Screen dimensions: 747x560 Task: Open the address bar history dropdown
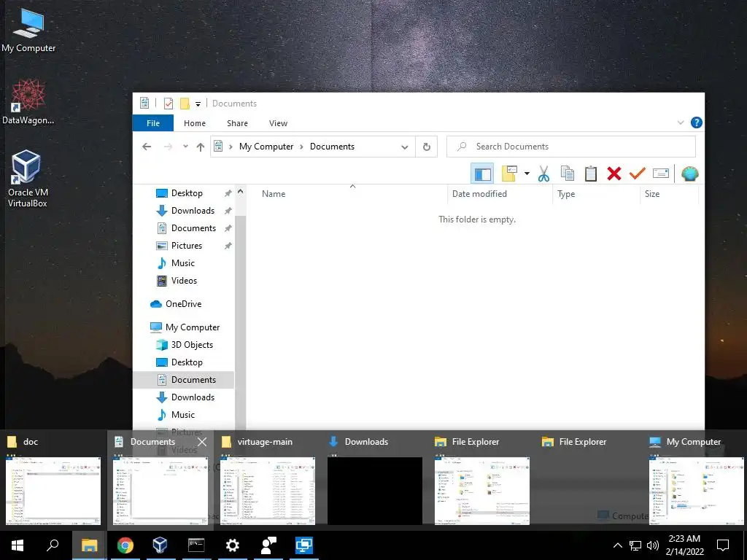(404, 147)
